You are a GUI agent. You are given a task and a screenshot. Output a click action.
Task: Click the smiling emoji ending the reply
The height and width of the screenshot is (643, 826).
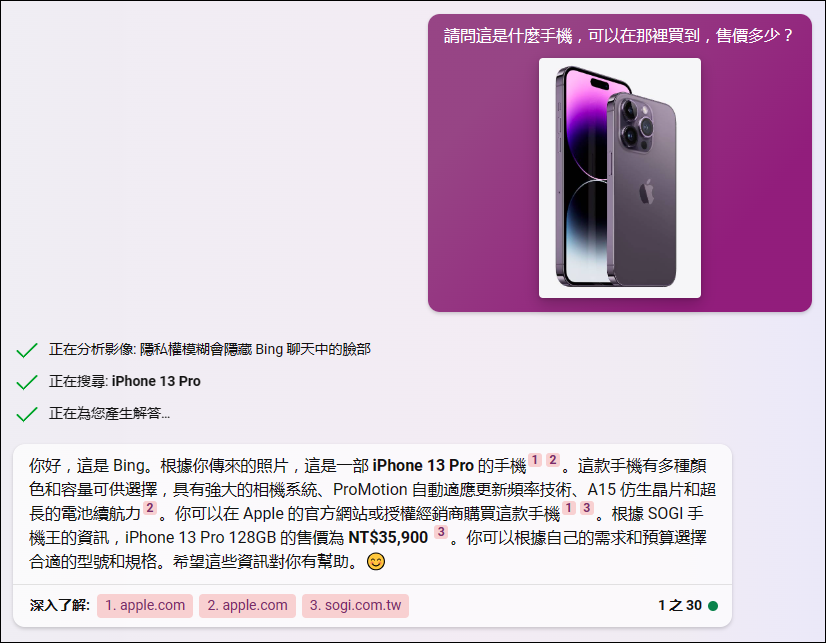coord(376,561)
